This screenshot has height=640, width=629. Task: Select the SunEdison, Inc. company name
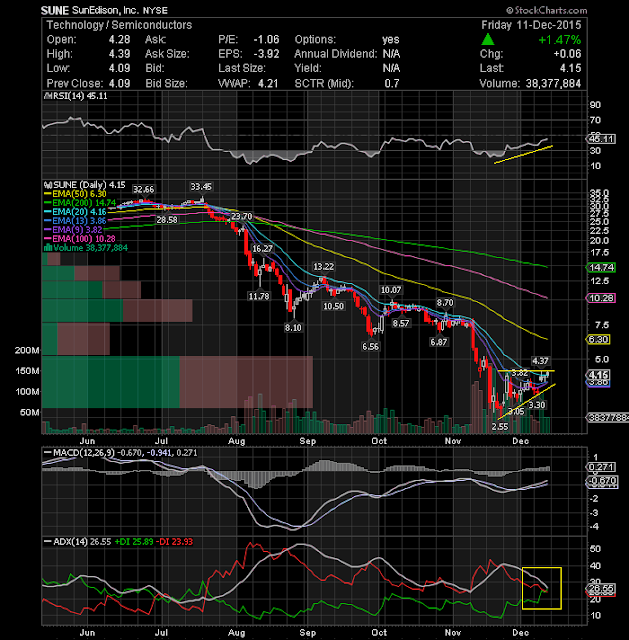(105, 10)
